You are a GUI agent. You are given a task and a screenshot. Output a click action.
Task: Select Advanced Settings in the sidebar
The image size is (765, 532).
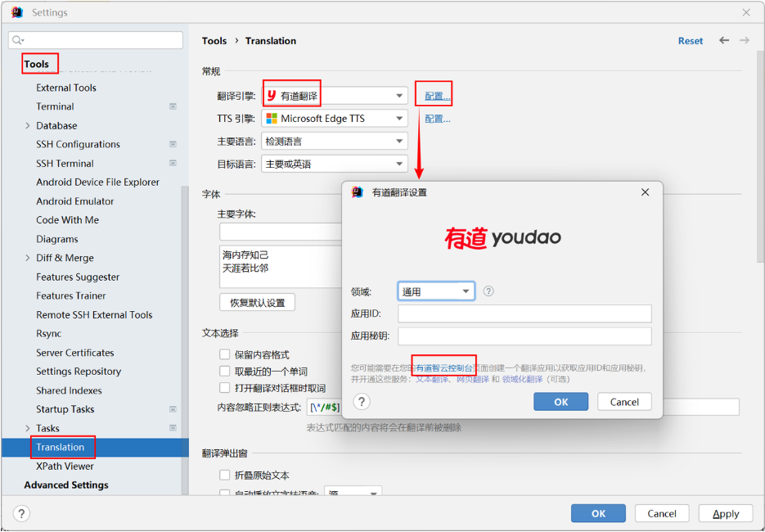tap(66, 485)
